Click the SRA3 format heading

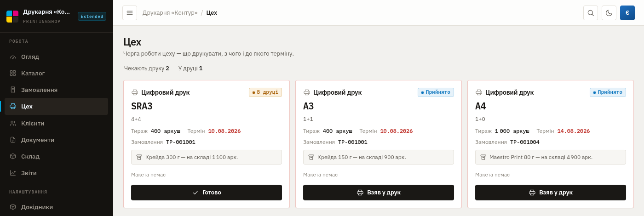(142, 107)
